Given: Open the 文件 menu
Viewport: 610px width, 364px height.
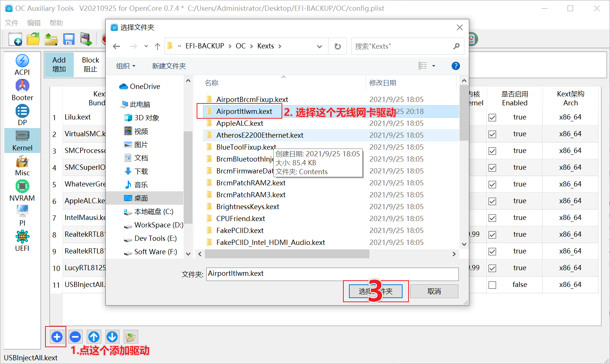Looking at the screenshot, I should [x=12, y=23].
